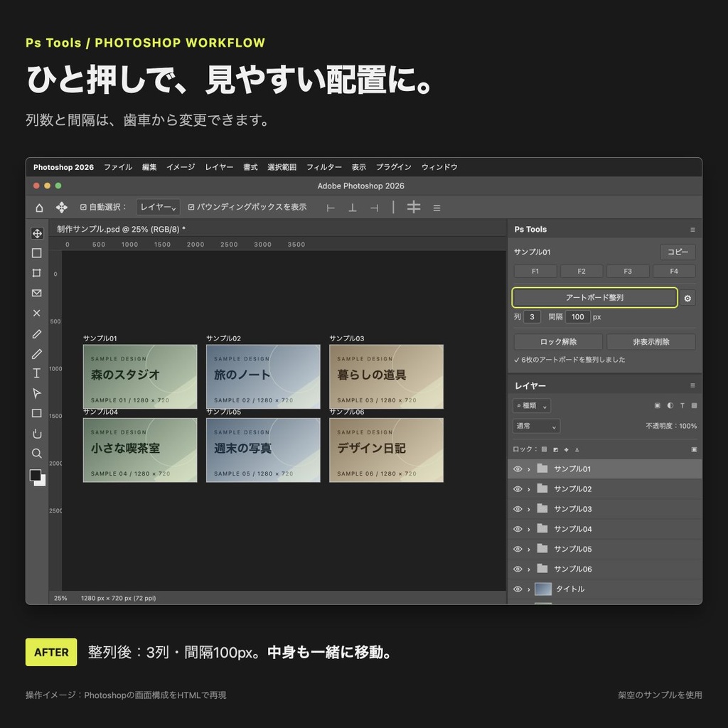Open the イメージ menu

pyautogui.click(x=181, y=167)
